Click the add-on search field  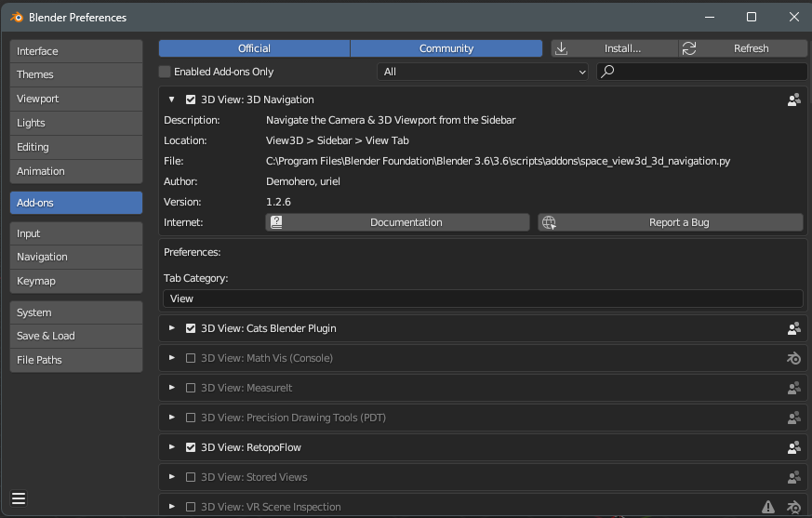pyautogui.click(x=701, y=72)
